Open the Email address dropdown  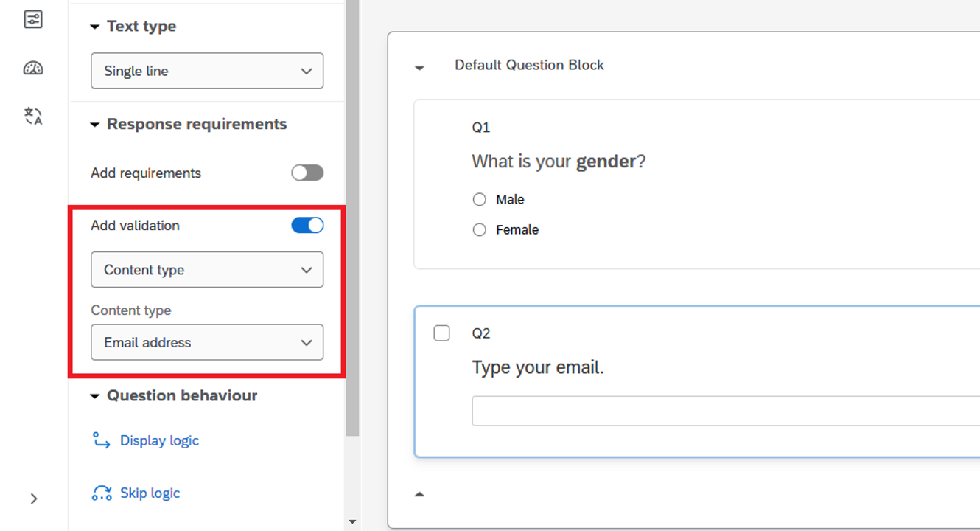[x=207, y=342]
